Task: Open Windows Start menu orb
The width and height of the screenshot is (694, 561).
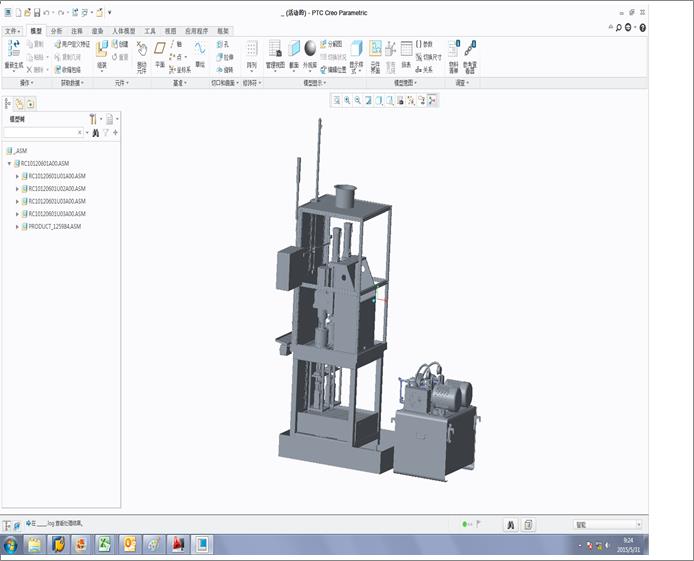Action: click(11, 545)
